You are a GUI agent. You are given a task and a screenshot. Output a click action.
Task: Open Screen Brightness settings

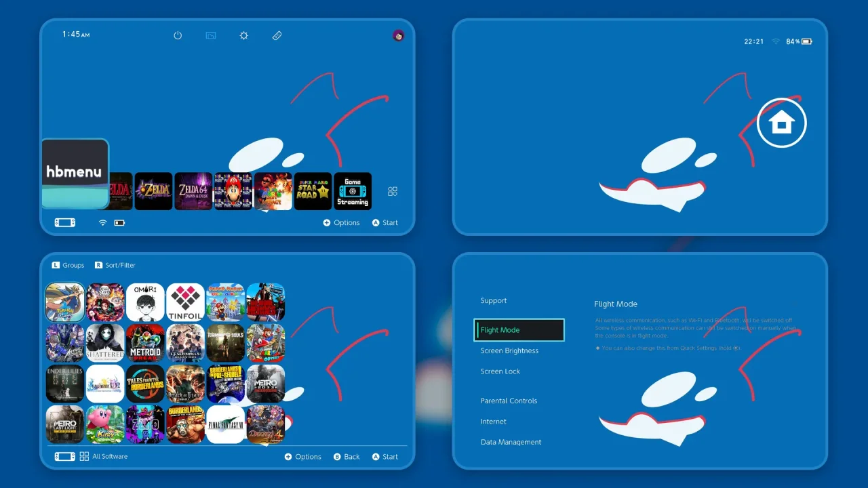tap(509, 350)
